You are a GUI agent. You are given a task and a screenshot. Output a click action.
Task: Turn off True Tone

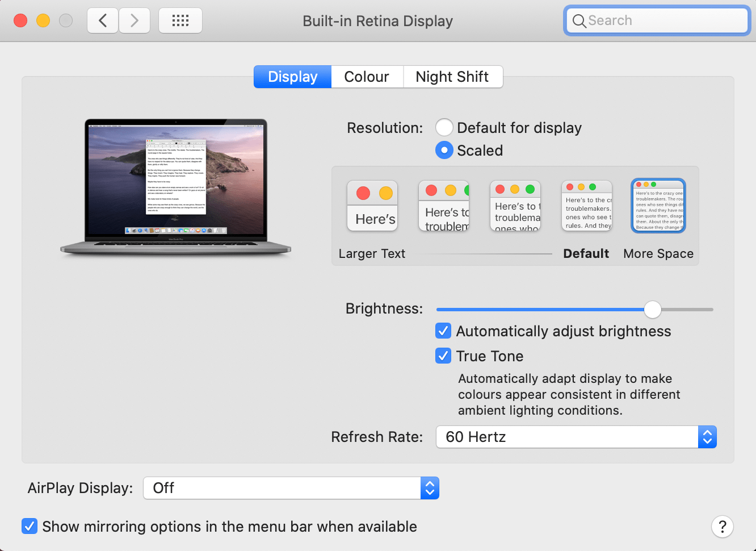[443, 356]
